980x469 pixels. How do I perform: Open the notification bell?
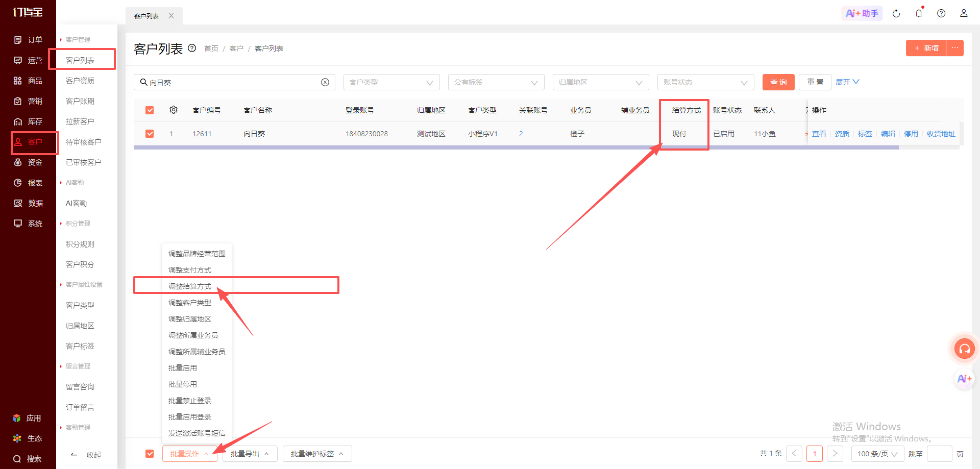pos(919,13)
